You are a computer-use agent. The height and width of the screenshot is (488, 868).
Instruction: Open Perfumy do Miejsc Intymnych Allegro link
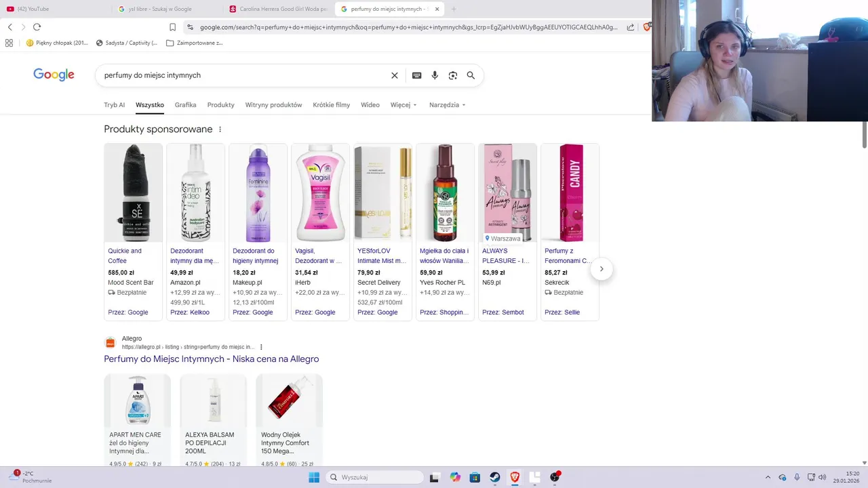click(x=211, y=359)
